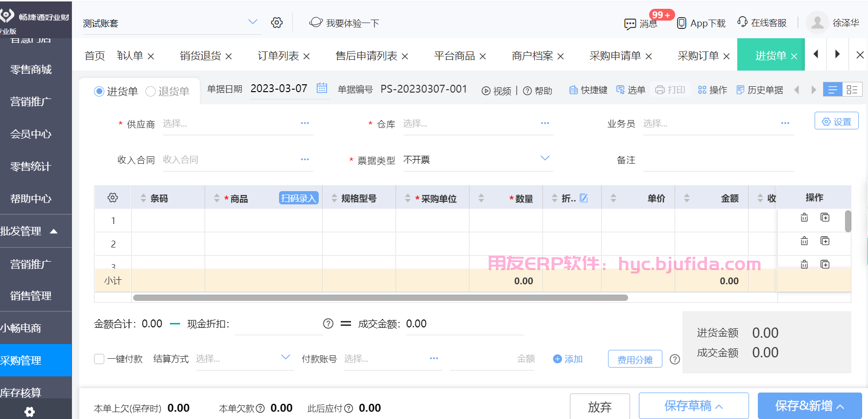
Task: Select the 进货单 radio button
Action: point(99,91)
